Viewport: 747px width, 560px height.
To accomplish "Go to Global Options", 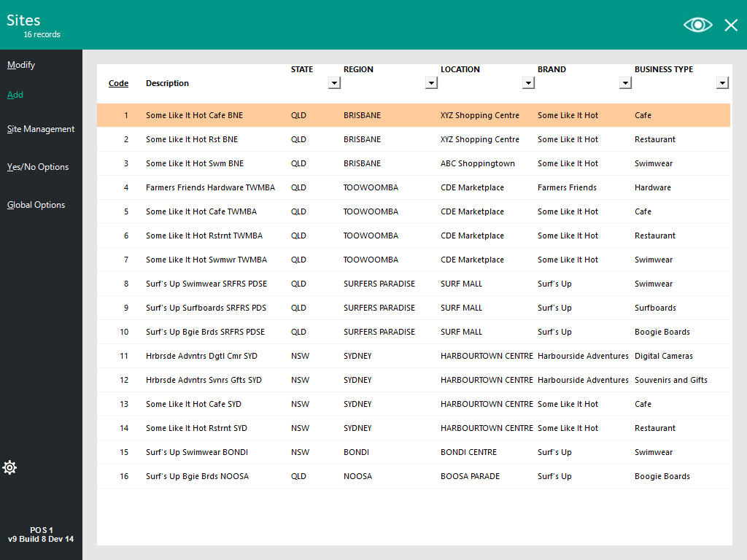I will (36, 205).
